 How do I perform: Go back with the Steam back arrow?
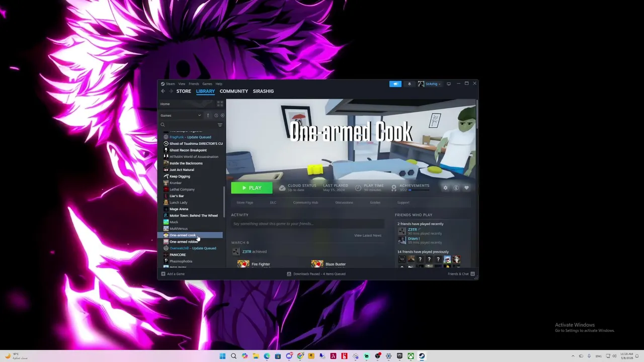point(163,91)
